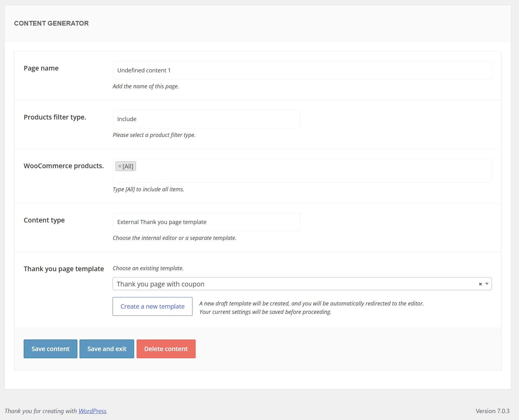Open the WordPress footer link
This screenshot has height=420, width=519.
92,411
